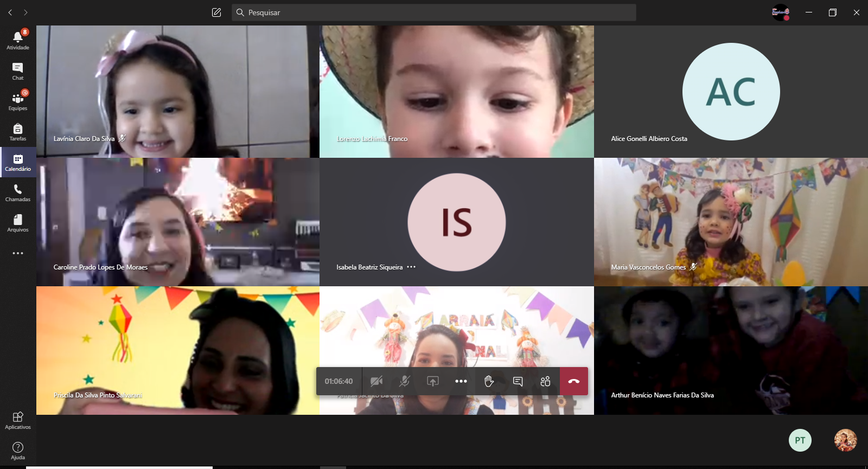Viewport: 868px width, 469px height.
Task: Open the Arquivos files section
Action: (18, 222)
